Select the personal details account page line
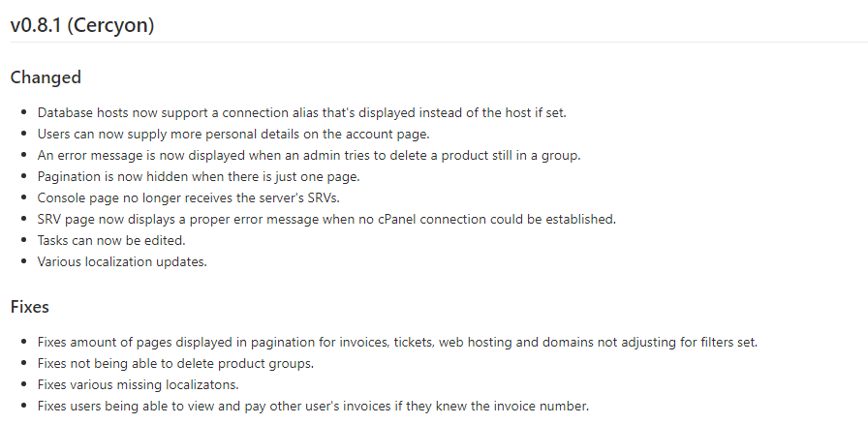868x424 pixels. (x=232, y=135)
